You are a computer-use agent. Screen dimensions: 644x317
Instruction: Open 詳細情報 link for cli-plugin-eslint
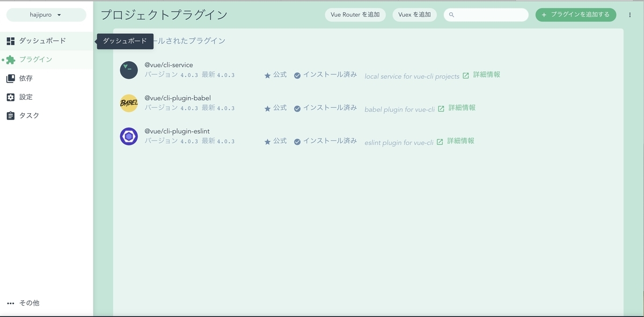(x=461, y=141)
